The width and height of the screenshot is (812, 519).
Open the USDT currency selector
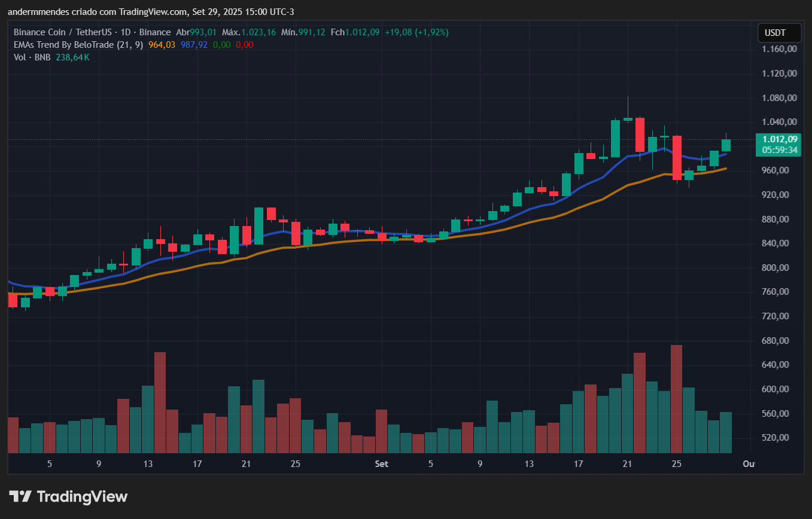[x=775, y=33]
